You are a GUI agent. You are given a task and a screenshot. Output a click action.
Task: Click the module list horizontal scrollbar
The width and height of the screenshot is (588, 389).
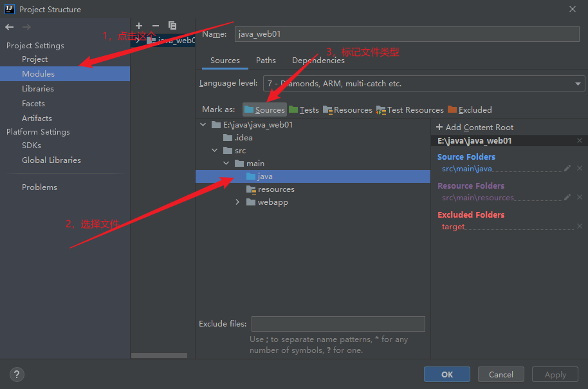tap(159, 356)
